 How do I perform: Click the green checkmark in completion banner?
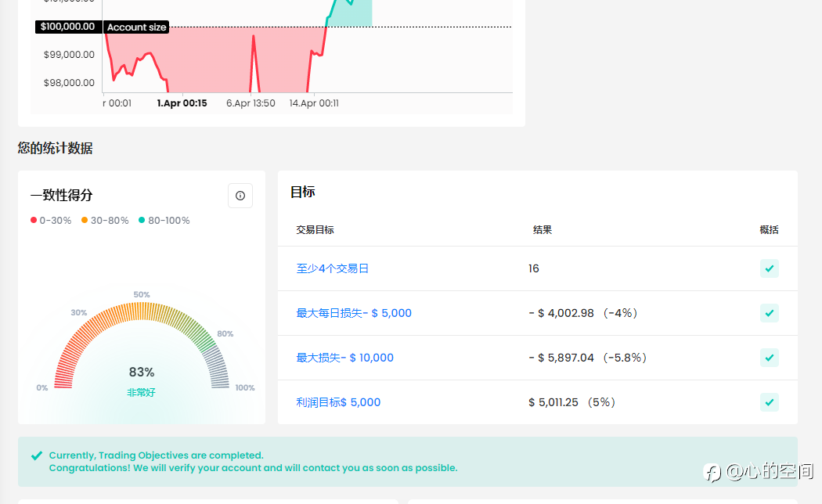point(37,455)
